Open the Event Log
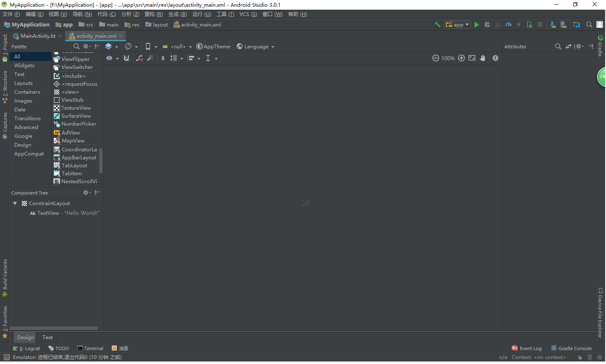606x364 pixels. coord(527,348)
